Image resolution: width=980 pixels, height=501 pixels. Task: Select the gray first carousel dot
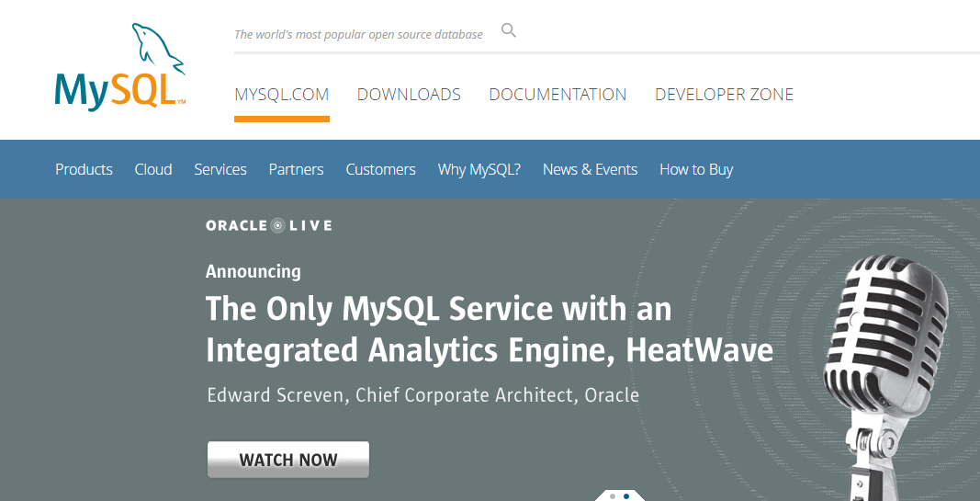(x=613, y=496)
